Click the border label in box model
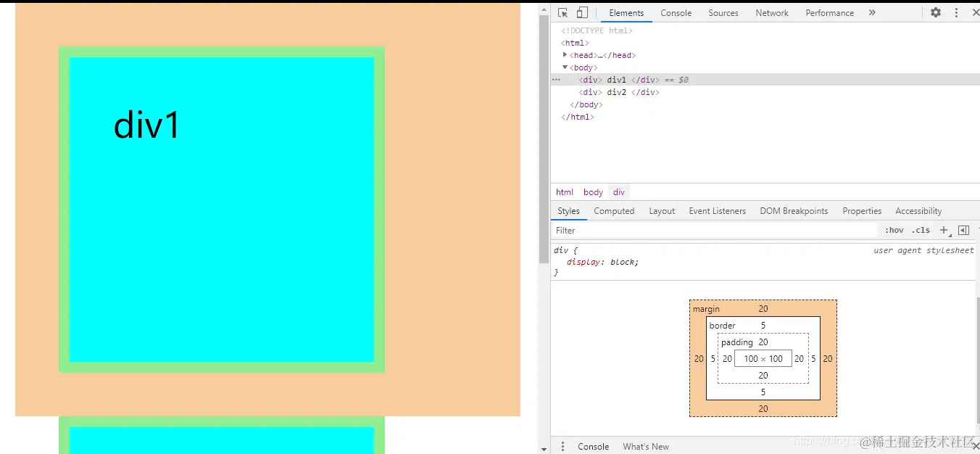The image size is (980, 454). pyautogui.click(x=722, y=326)
